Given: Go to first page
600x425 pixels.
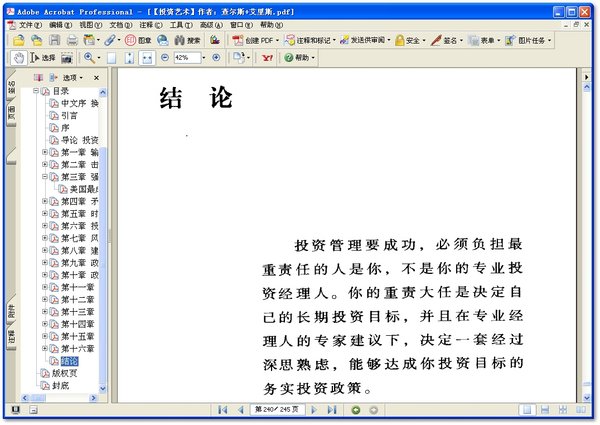Looking at the screenshot, I should 222,410.
